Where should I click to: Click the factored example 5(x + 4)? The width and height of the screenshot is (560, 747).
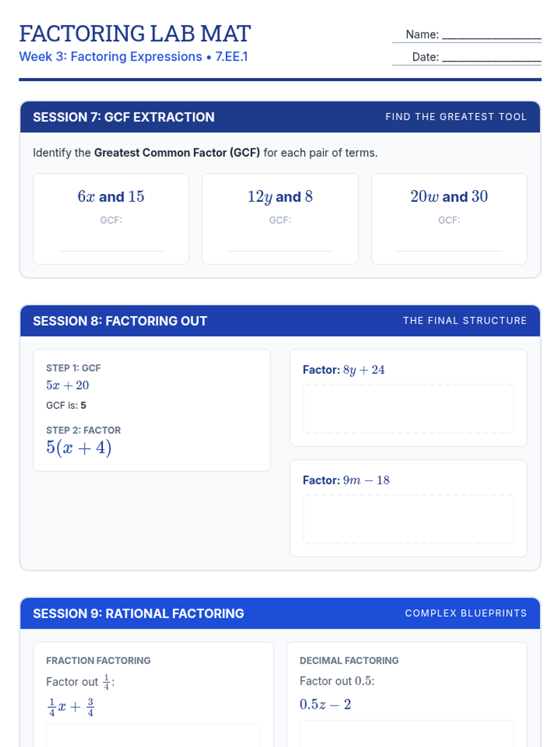pos(79,448)
